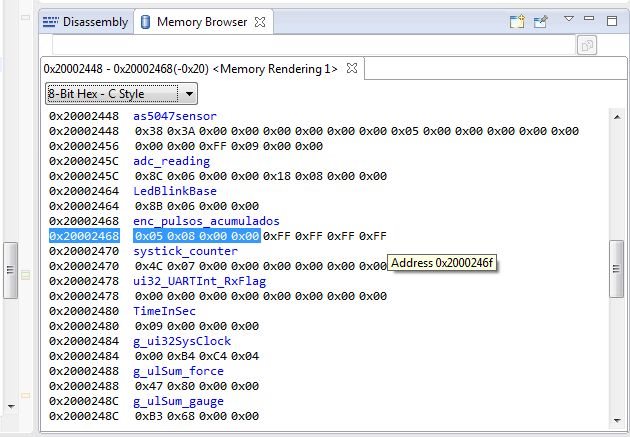Viewport: 630px width, 437px height.
Task: Minimize the Memory Browser panel
Action: pos(589,18)
